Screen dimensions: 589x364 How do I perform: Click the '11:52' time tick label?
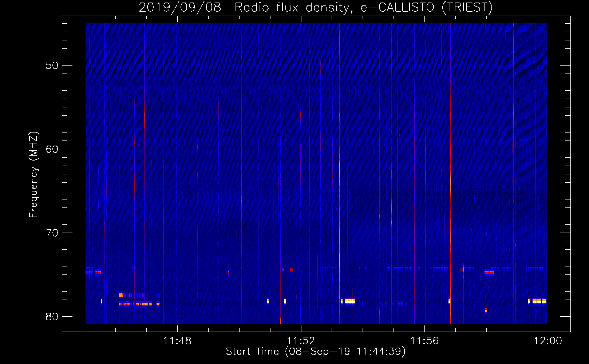tap(301, 341)
